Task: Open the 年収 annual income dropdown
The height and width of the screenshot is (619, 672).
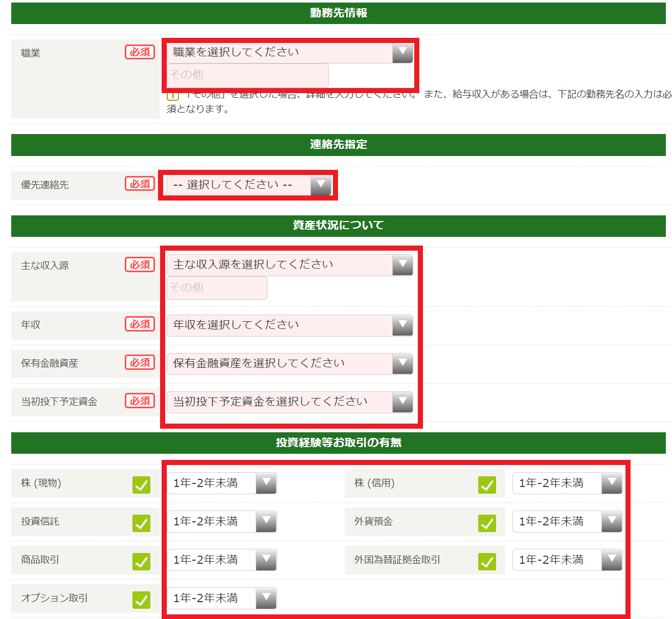Action: click(289, 325)
